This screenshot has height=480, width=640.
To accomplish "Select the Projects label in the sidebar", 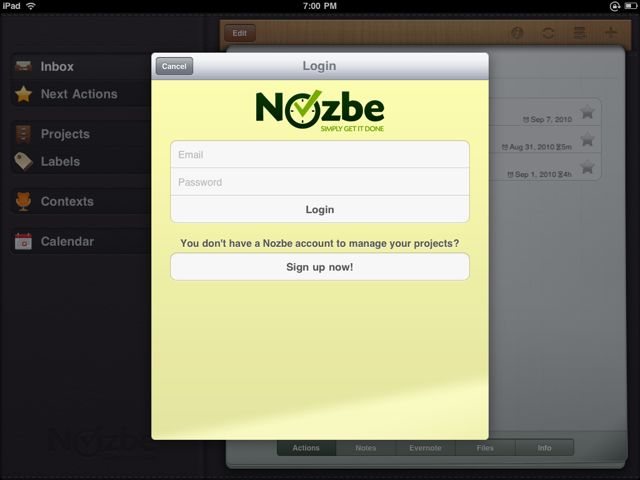I will coord(65,134).
